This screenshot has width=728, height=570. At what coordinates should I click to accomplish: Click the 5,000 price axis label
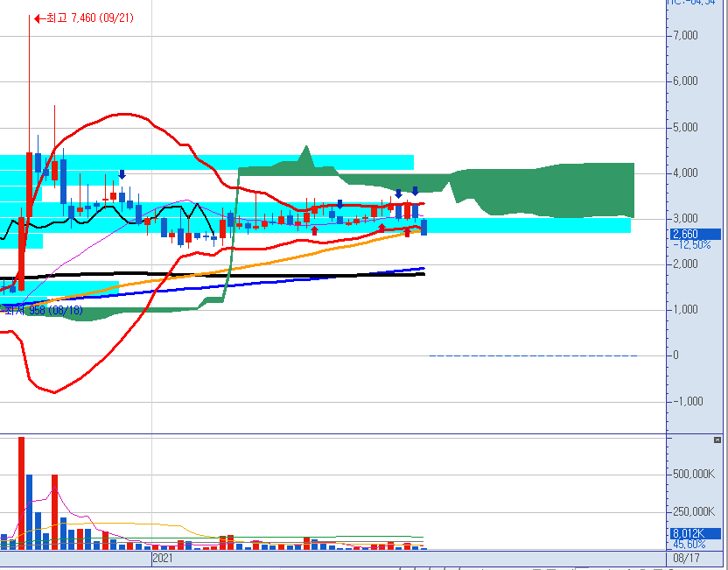[x=685, y=127]
